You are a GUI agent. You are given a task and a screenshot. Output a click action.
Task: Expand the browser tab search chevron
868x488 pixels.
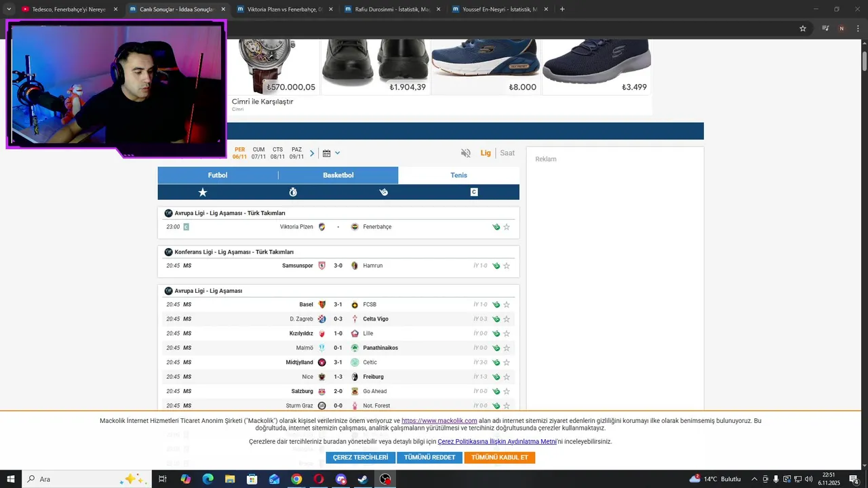[9, 9]
